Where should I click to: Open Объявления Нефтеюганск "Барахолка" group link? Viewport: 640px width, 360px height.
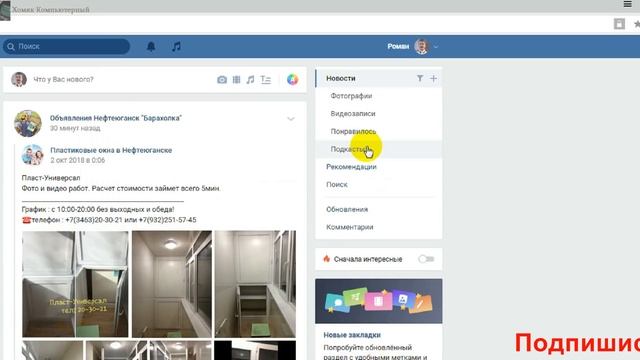(116, 118)
